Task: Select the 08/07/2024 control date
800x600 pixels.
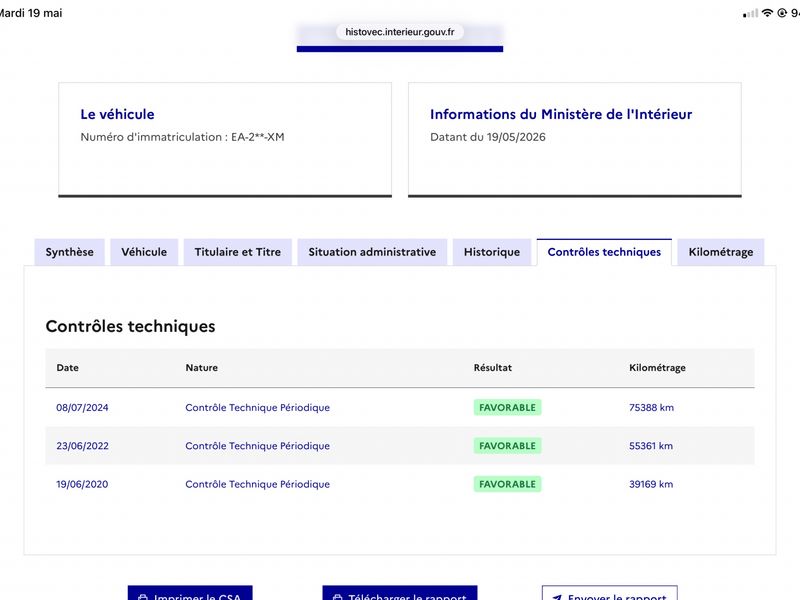Action: click(82, 407)
